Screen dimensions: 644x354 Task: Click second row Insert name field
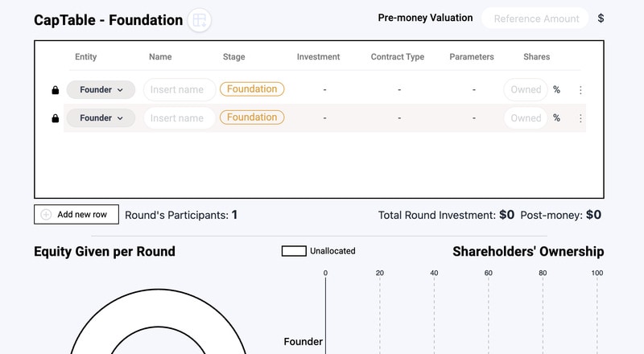(x=179, y=118)
